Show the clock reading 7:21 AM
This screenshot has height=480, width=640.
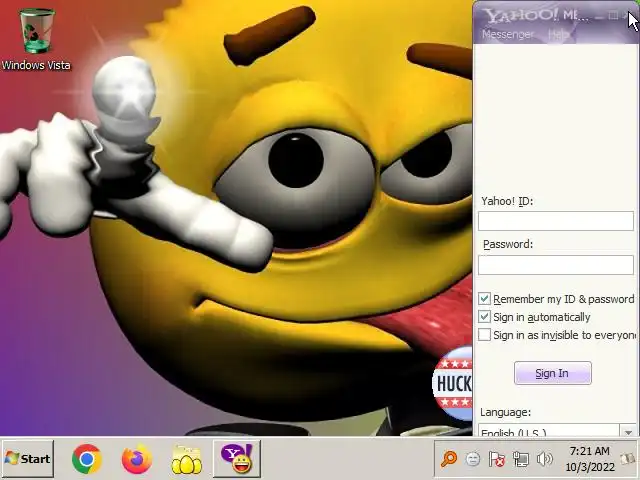tap(590, 459)
